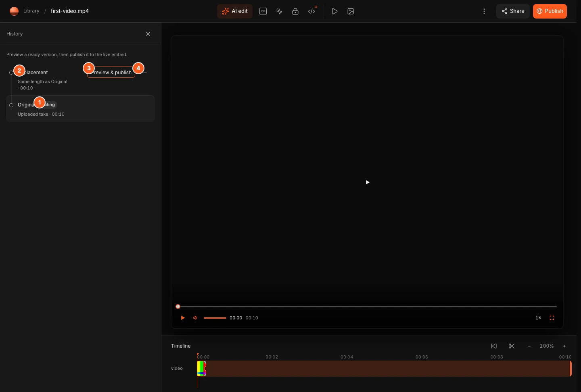Viewport: 581px width, 392px height.
Task: Click the app logo in the header
Action: (14, 11)
